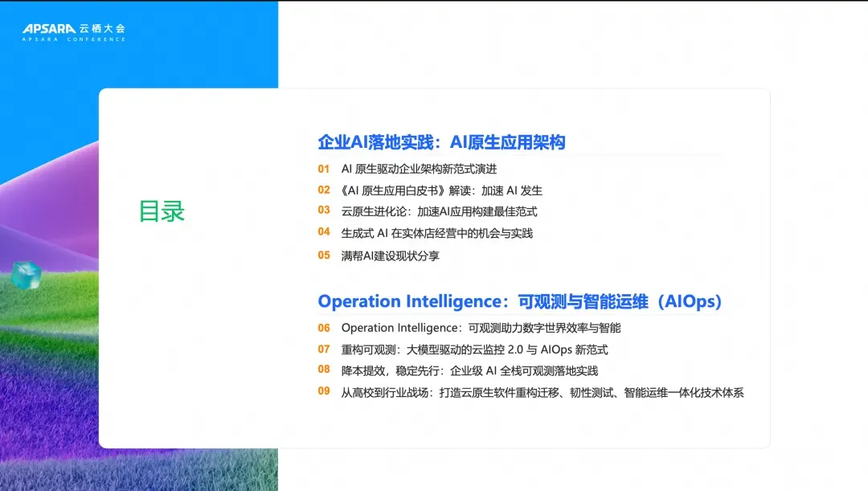
Task: Click item 降本提效，稳定先行
Action: pos(469,371)
